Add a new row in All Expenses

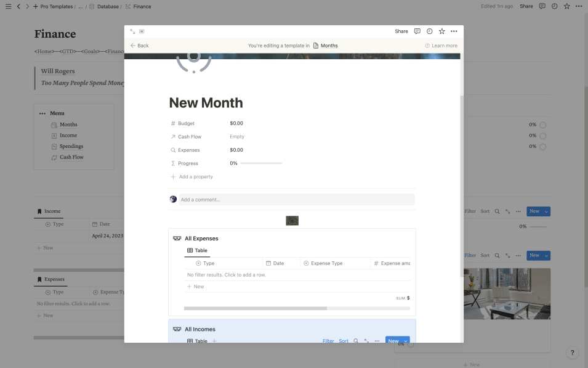point(195,287)
